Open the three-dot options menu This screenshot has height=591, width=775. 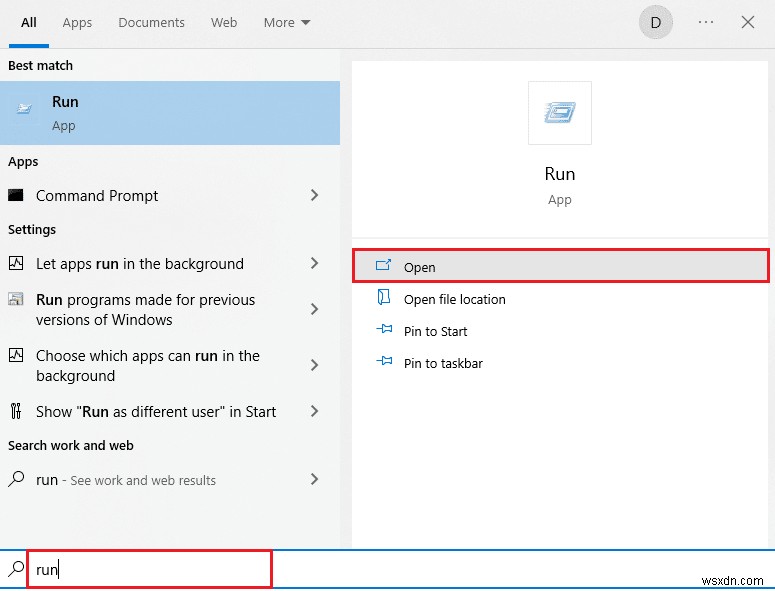pos(706,22)
